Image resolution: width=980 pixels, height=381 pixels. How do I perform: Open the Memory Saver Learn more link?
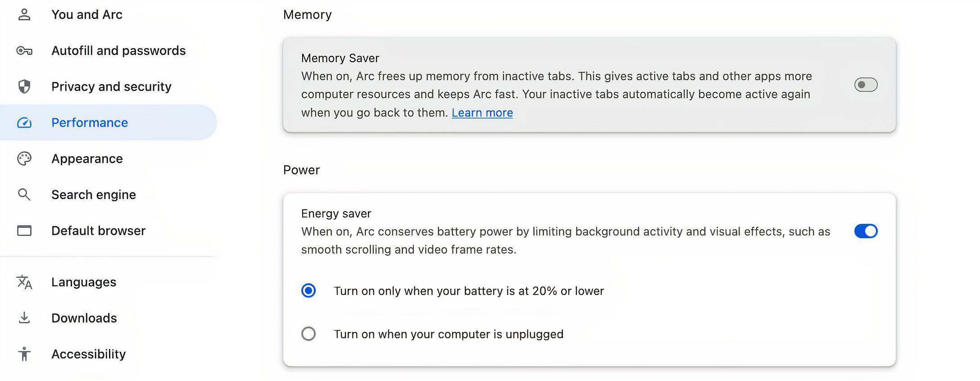[482, 113]
